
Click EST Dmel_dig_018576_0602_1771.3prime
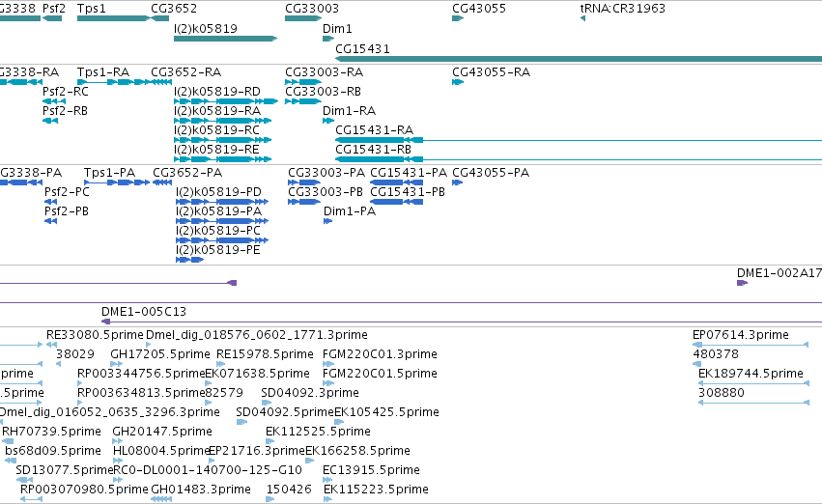pos(149,345)
